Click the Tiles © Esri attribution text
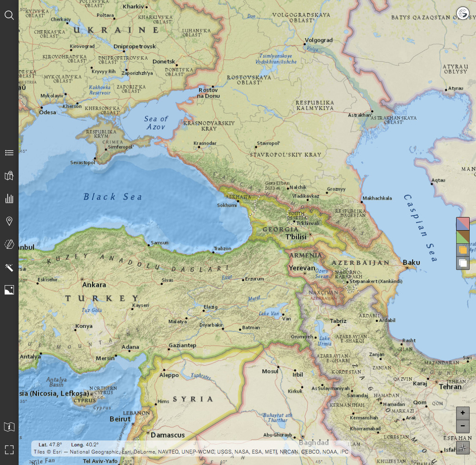The width and height of the screenshot is (476, 465). click(x=191, y=452)
